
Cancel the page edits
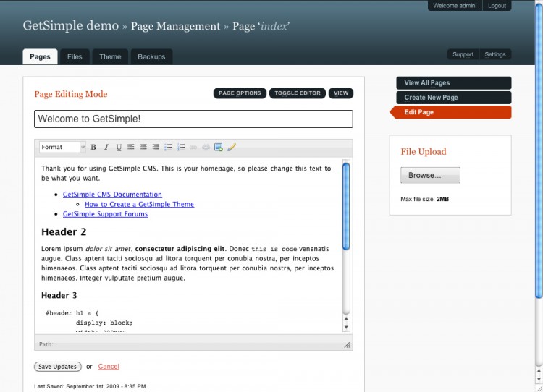[109, 367]
